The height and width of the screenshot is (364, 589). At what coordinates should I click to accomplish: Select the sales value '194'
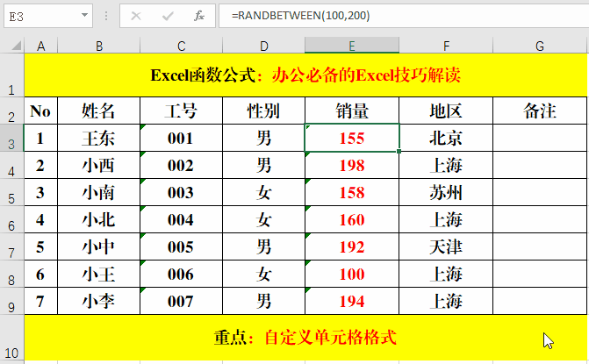pyautogui.click(x=352, y=301)
